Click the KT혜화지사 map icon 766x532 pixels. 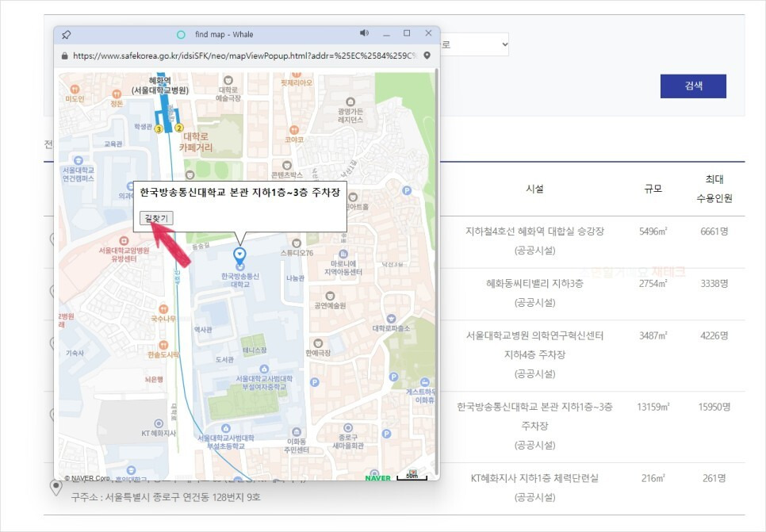(x=159, y=423)
